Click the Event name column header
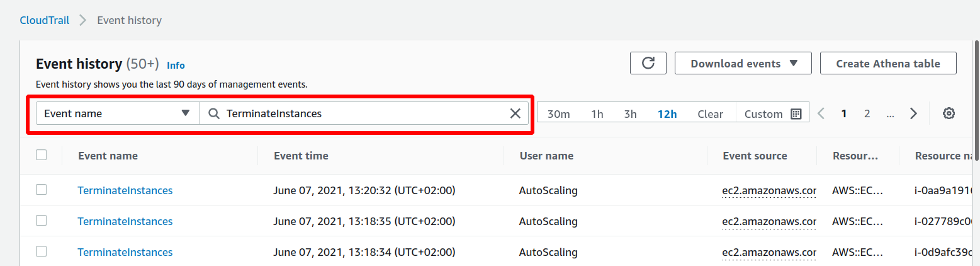This screenshot has height=266, width=980. coord(108,156)
